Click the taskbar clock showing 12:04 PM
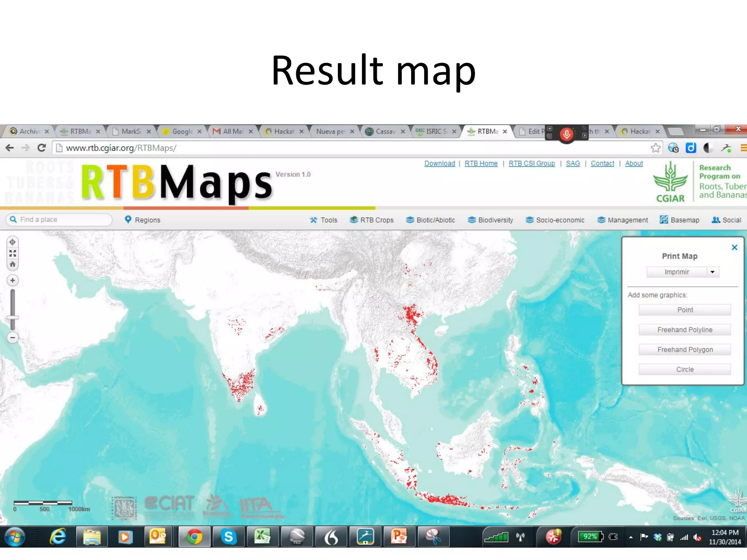Screen dimensions: 747x560 (x=725, y=537)
